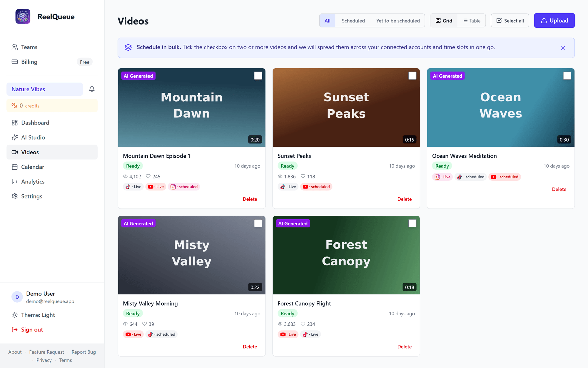Image resolution: width=588 pixels, height=368 pixels.
Task: Open Billing in sidebar
Action: click(x=52, y=62)
